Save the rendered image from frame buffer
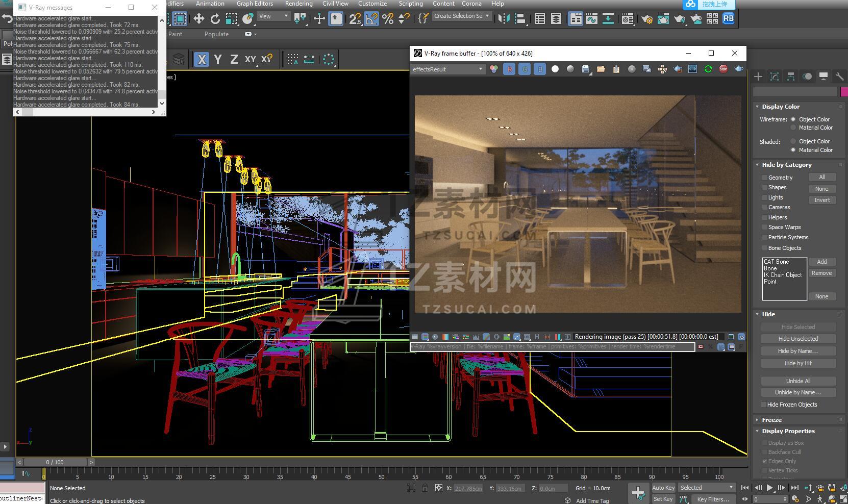Viewport: 848px width, 504px height. tap(585, 69)
